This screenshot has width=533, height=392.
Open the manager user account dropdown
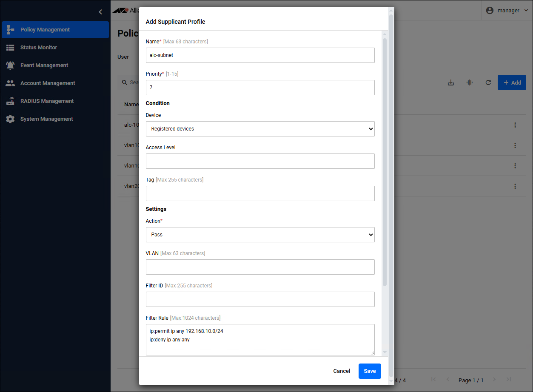click(507, 11)
